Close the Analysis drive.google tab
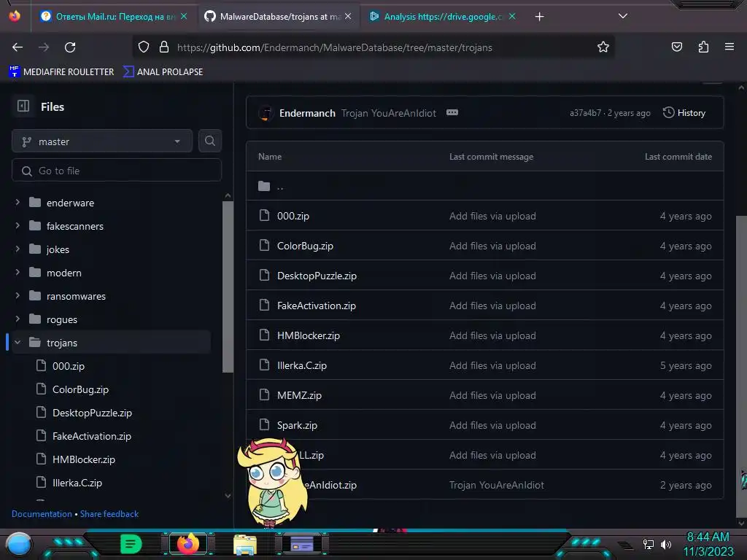This screenshot has height=560, width=747. pos(512,16)
